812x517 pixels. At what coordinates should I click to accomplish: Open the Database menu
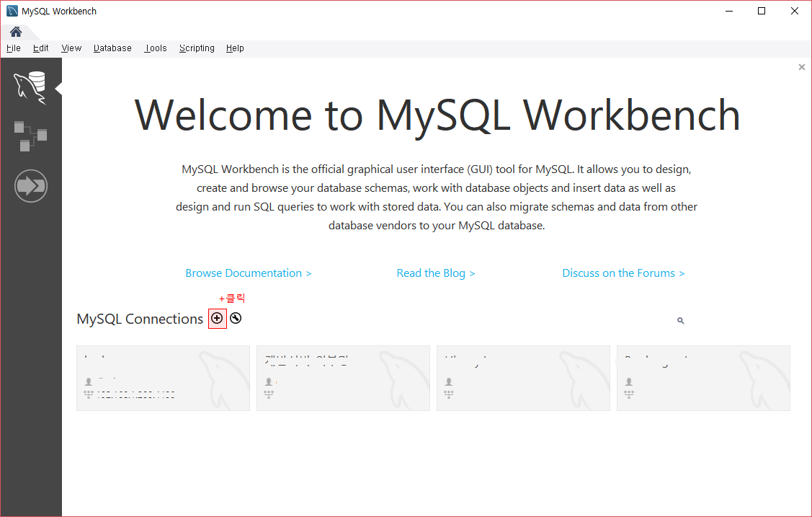click(x=112, y=48)
